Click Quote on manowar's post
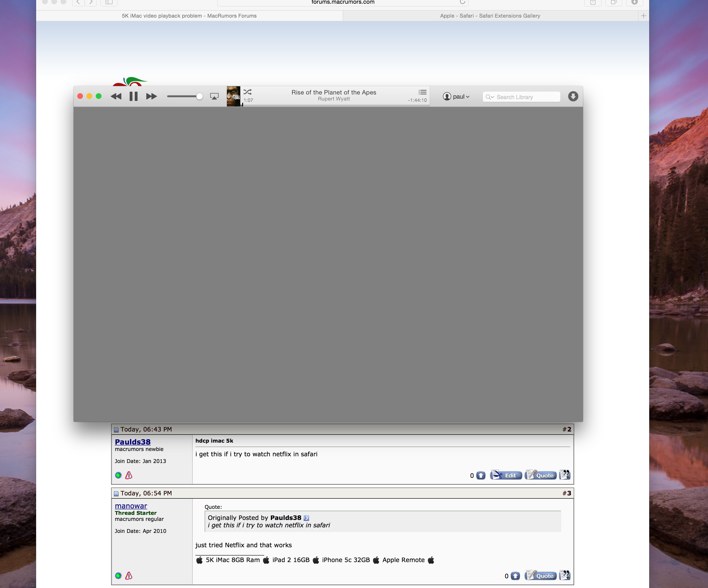Viewport: 708px width, 588px height. point(540,575)
